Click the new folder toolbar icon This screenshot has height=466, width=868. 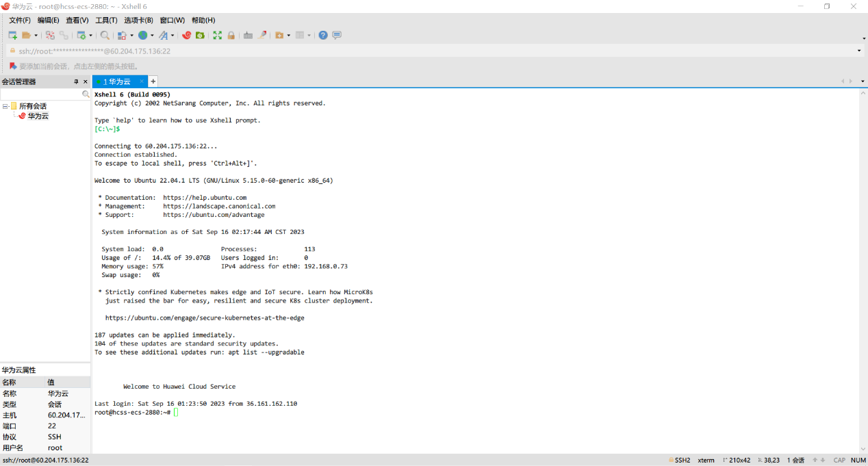[279, 35]
